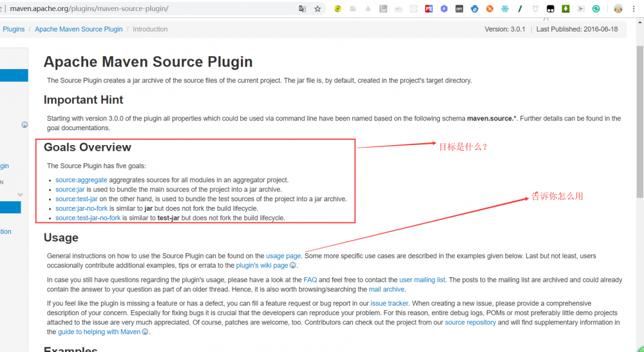Open the blue circular cloud extension icon
The height and width of the screenshot is (352, 644).
click(x=475, y=8)
